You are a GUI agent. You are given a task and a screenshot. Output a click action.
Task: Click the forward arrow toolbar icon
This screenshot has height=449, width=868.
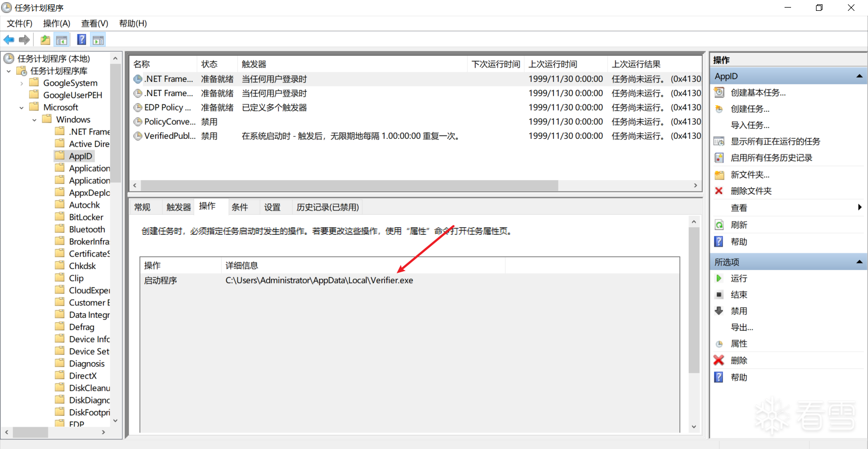pos(24,40)
